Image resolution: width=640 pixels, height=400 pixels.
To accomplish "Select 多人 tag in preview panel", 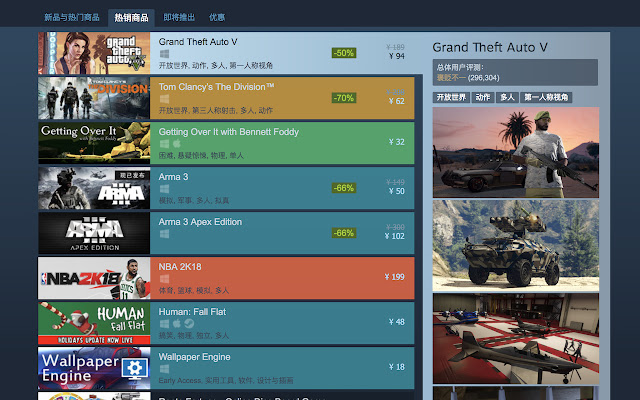I will point(507,97).
